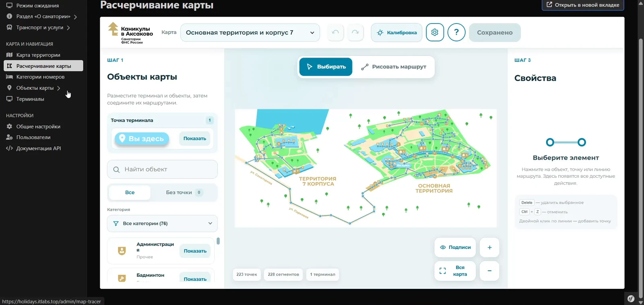Click Открыть в новой вкладке button
644x305 pixels.
pyautogui.click(x=583, y=5)
